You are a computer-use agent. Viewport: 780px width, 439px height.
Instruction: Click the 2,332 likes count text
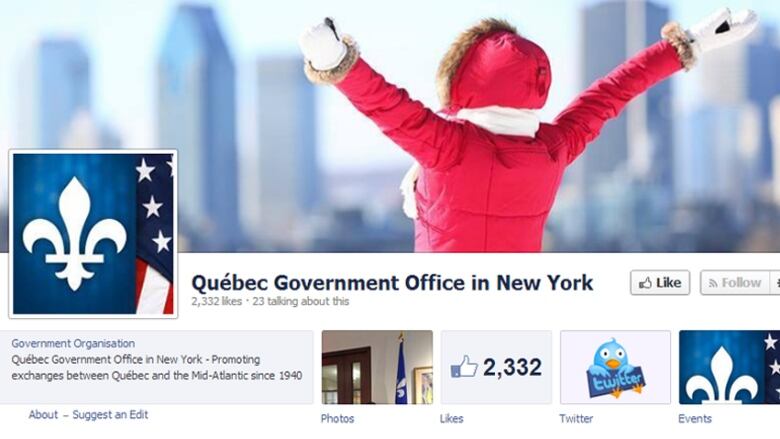pyautogui.click(x=216, y=301)
